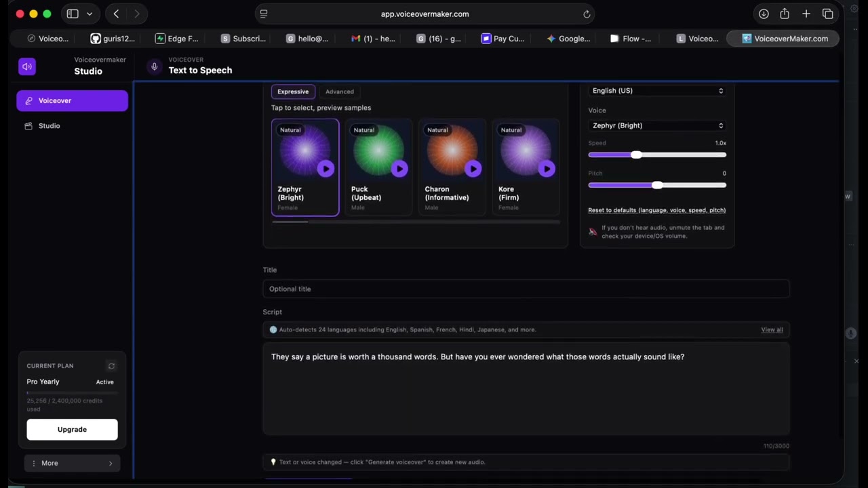868x488 pixels.
Task: Play the Puck voice sample
Action: (x=399, y=169)
